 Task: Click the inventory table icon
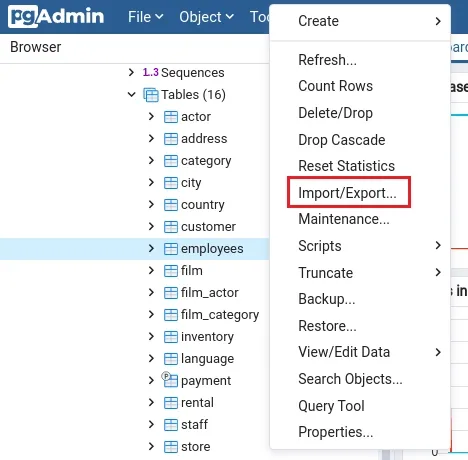tap(171, 337)
